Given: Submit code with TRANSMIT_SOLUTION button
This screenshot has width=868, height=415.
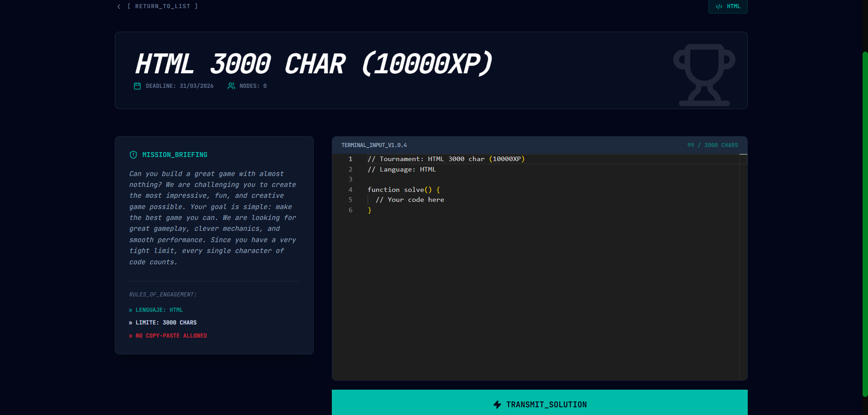Looking at the screenshot, I should coord(540,402).
